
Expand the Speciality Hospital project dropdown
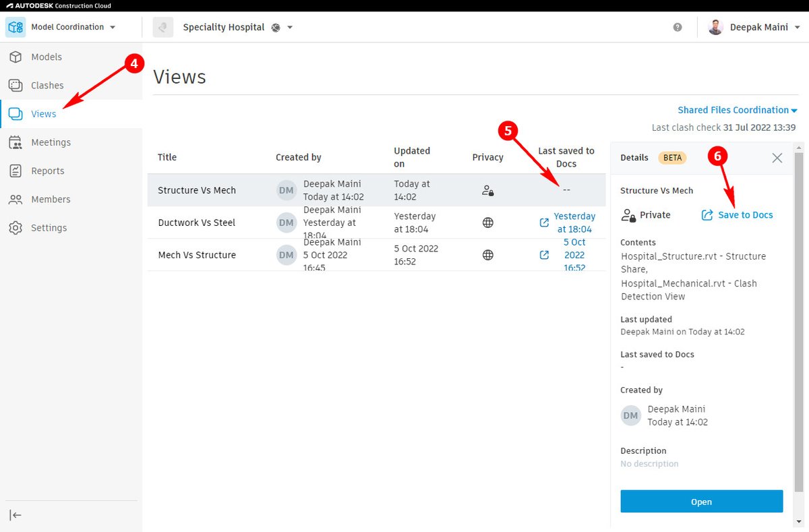(290, 28)
